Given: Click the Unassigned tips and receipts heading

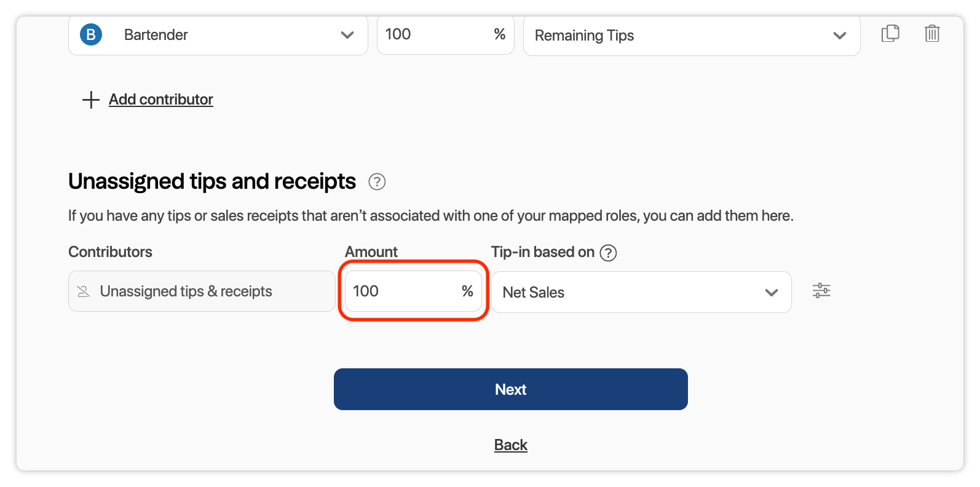Looking at the screenshot, I should tap(212, 181).
